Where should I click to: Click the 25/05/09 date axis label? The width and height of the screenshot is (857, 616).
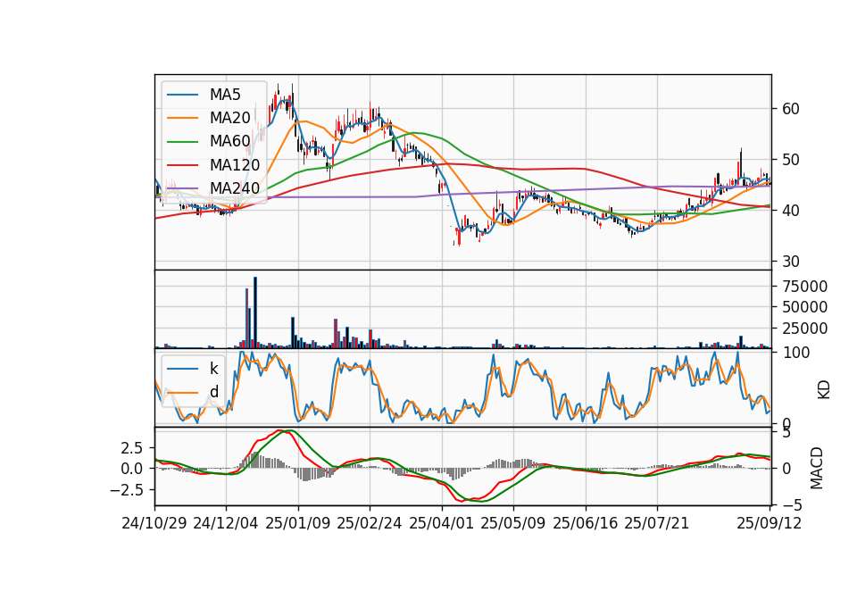pos(513,523)
